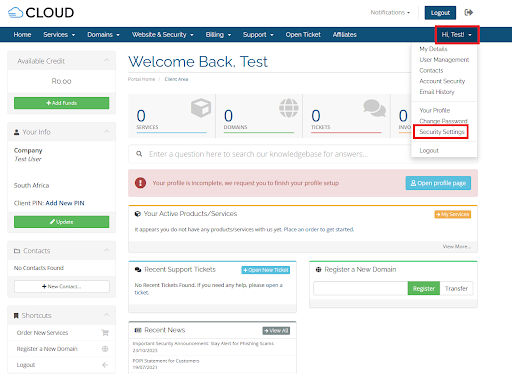Select Security Settings from user menu
Screen dimensions: 512x374
tap(441, 132)
